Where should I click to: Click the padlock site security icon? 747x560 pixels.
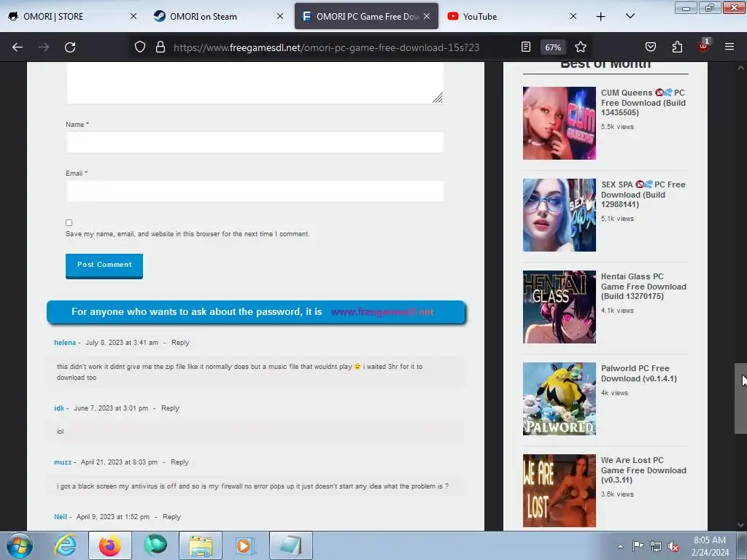[x=160, y=47]
